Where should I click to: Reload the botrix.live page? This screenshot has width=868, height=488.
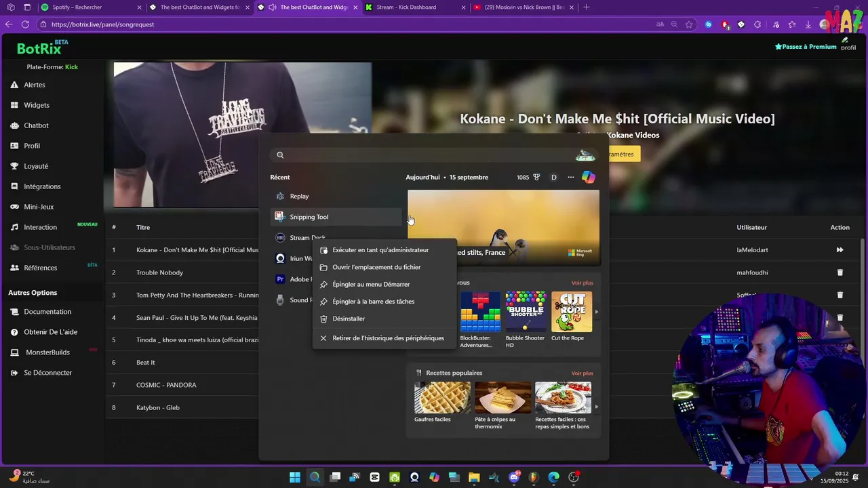(x=25, y=24)
